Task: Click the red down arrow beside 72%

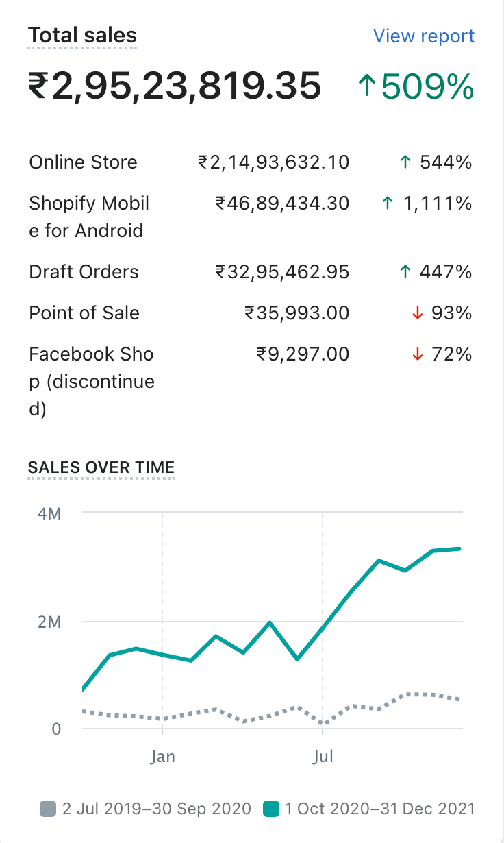Action: (416, 354)
